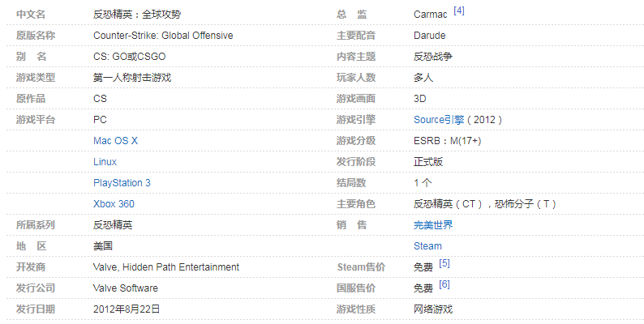Image resolution: width=644 pixels, height=324 pixels.
Task: Click the 多人 player count value
Action: pyautogui.click(x=423, y=78)
